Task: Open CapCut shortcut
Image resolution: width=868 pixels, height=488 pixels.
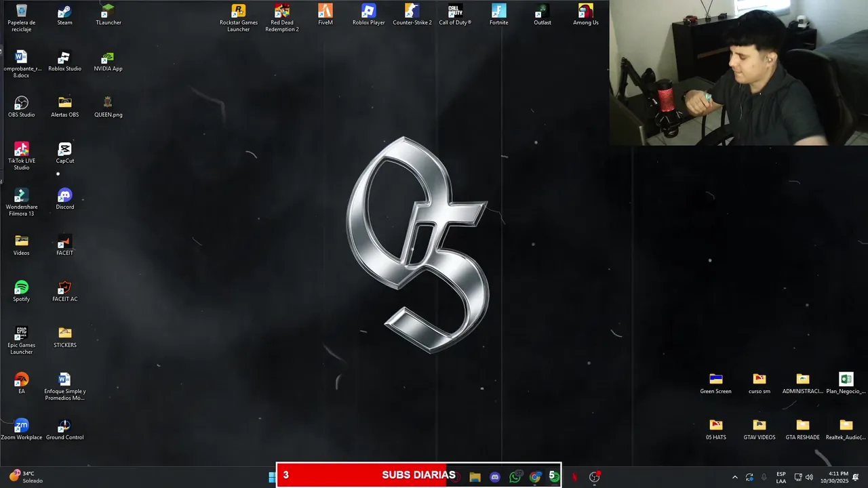Action: 64,153
